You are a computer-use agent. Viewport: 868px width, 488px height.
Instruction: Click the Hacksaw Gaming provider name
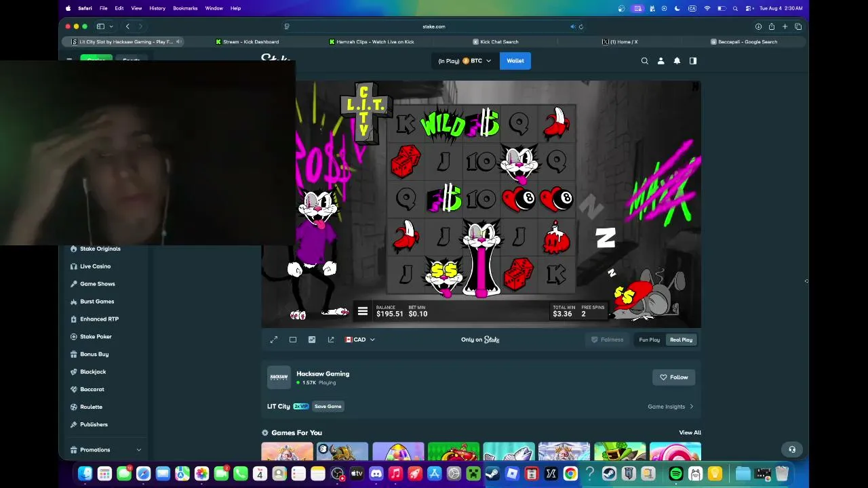tap(323, 373)
